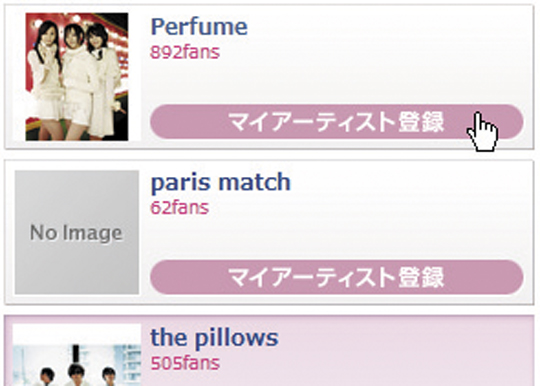This screenshot has width=540, height=386.
Task: Click the blank space right of 505fans
Action: (x=372, y=363)
